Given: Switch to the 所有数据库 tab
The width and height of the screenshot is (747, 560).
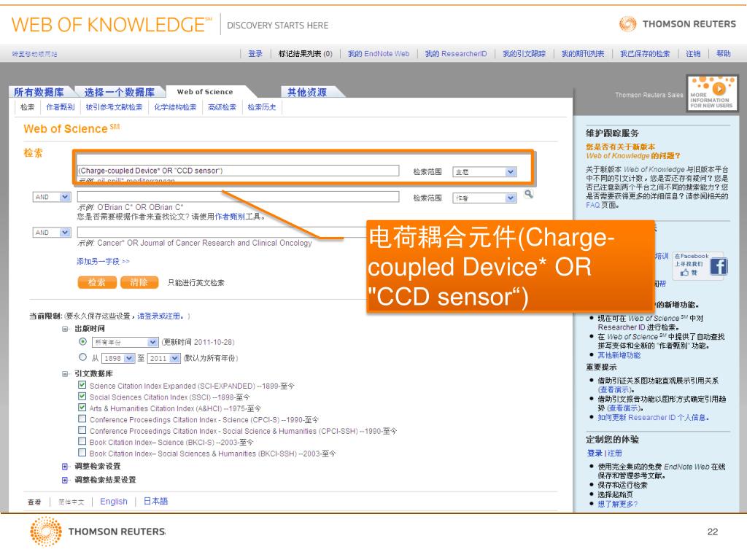Looking at the screenshot, I should 39,92.
